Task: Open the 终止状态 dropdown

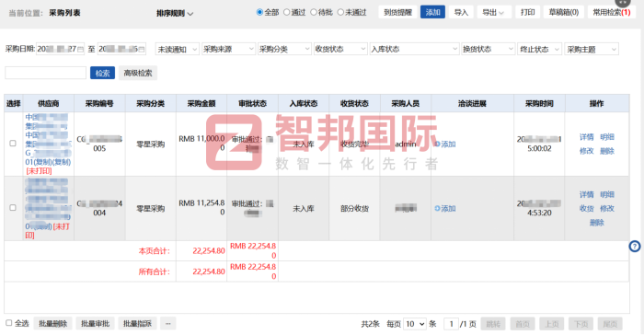Action: pos(539,50)
